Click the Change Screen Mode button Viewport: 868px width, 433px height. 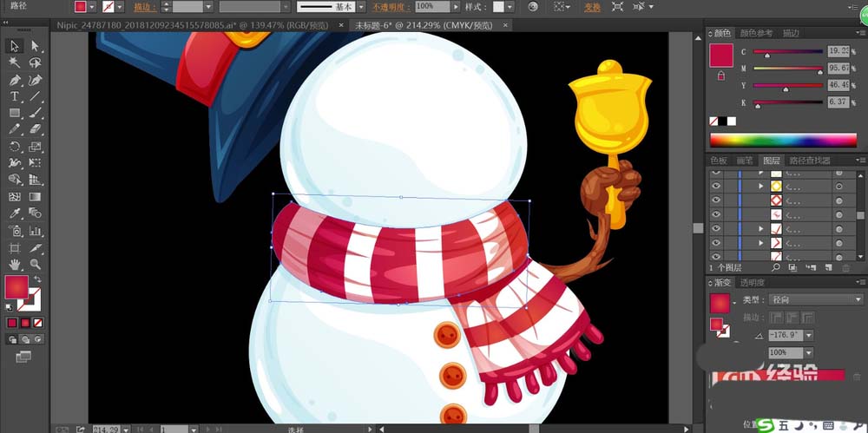click(23, 357)
